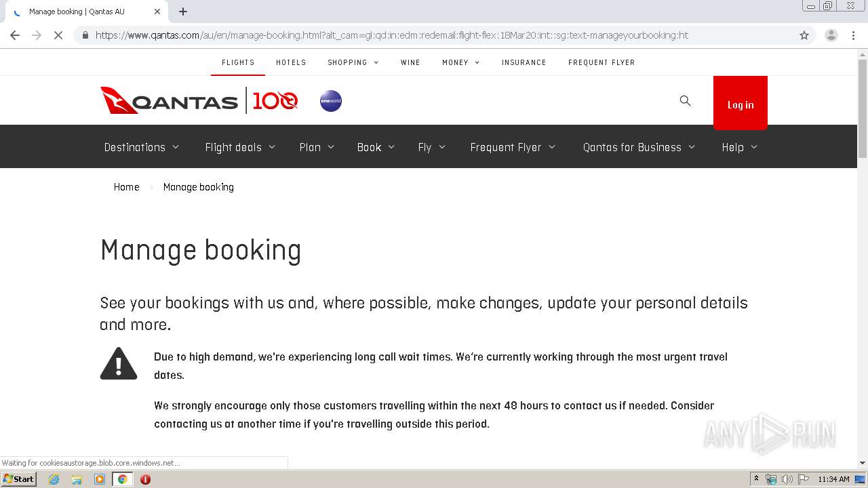The image size is (868, 488).
Task: Click the red Log in button
Action: pyautogui.click(x=741, y=103)
